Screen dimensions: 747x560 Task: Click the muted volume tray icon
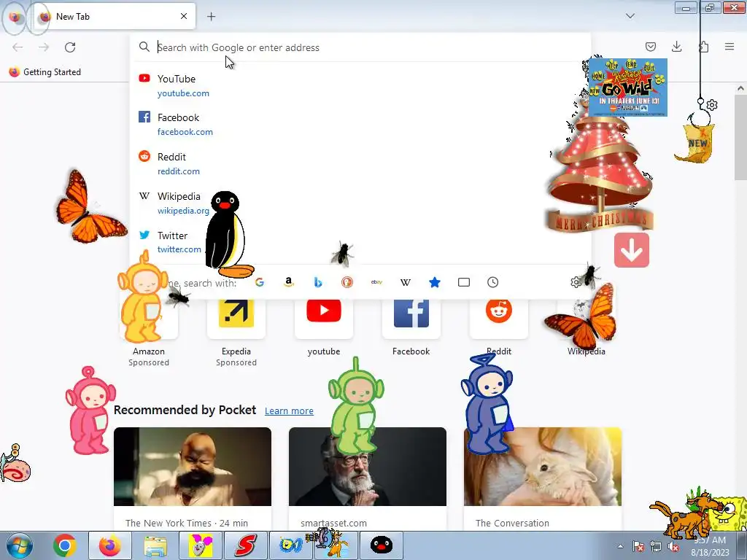[x=673, y=547]
